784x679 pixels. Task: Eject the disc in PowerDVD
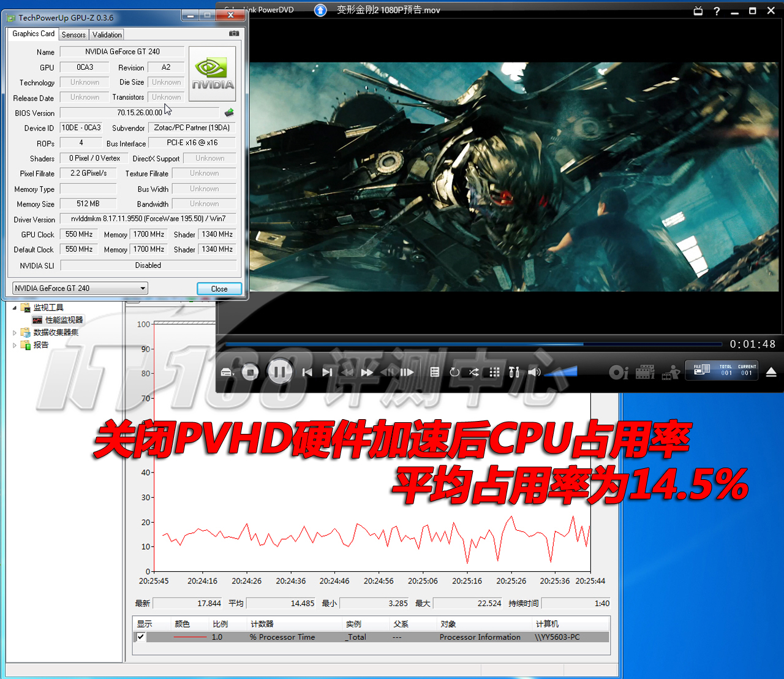point(771,372)
